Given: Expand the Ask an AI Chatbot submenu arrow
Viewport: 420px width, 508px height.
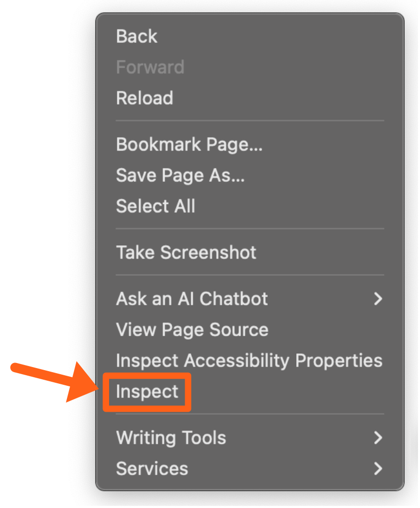Looking at the screenshot, I should tap(377, 299).
